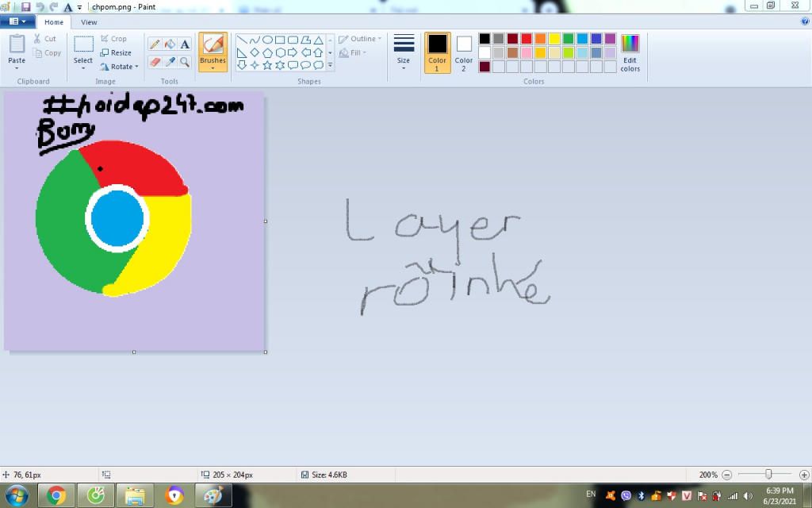Expand the Paste dropdown arrow
The height and width of the screenshot is (508, 812).
(17, 68)
